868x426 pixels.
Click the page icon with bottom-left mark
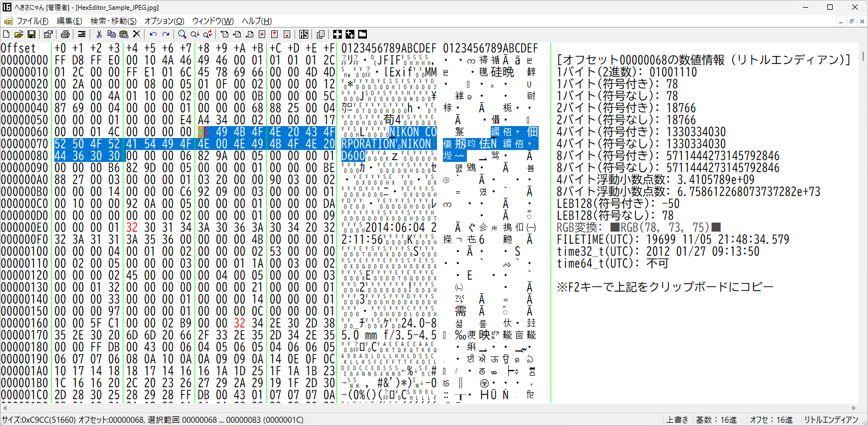point(249,34)
